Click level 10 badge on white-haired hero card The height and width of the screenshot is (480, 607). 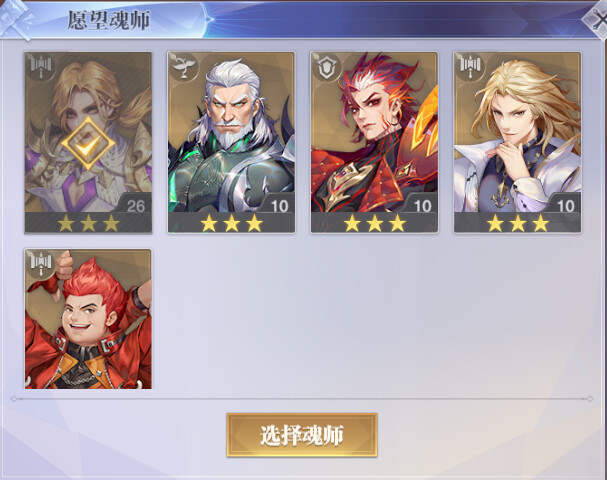point(278,203)
